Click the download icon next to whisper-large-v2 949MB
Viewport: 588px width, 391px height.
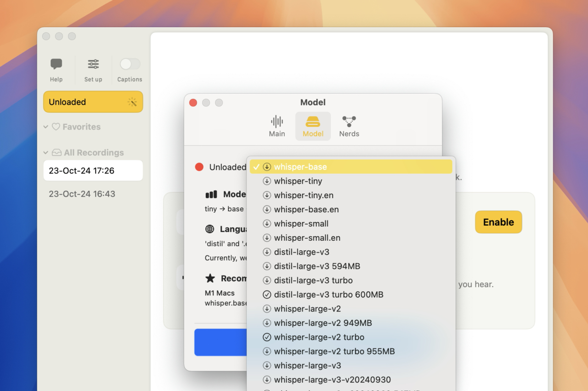(x=267, y=323)
